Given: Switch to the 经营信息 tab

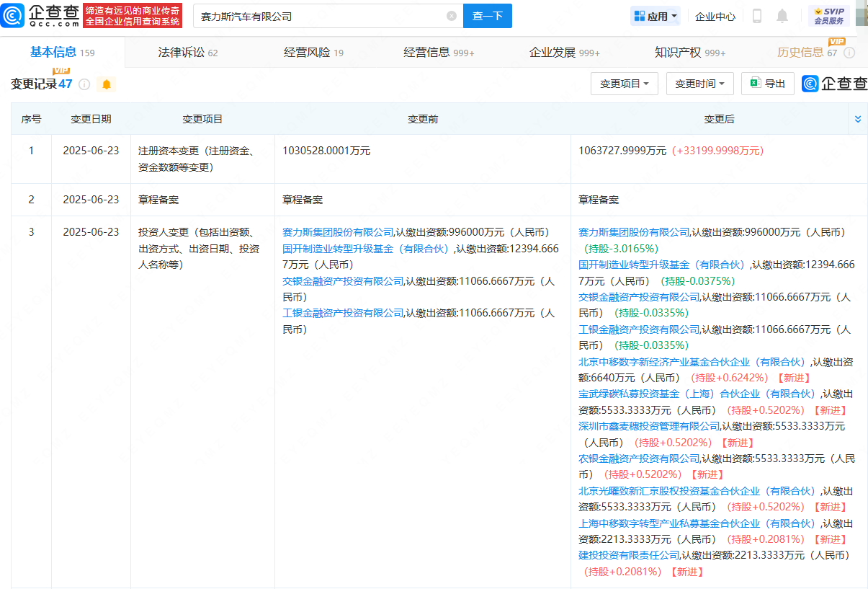Looking at the screenshot, I should 439,52.
